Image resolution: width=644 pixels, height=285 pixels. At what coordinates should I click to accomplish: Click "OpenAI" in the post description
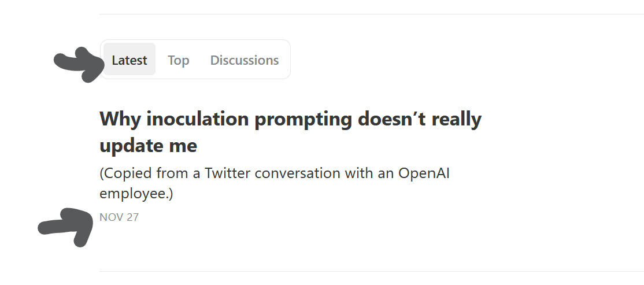(x=424, y=174)
